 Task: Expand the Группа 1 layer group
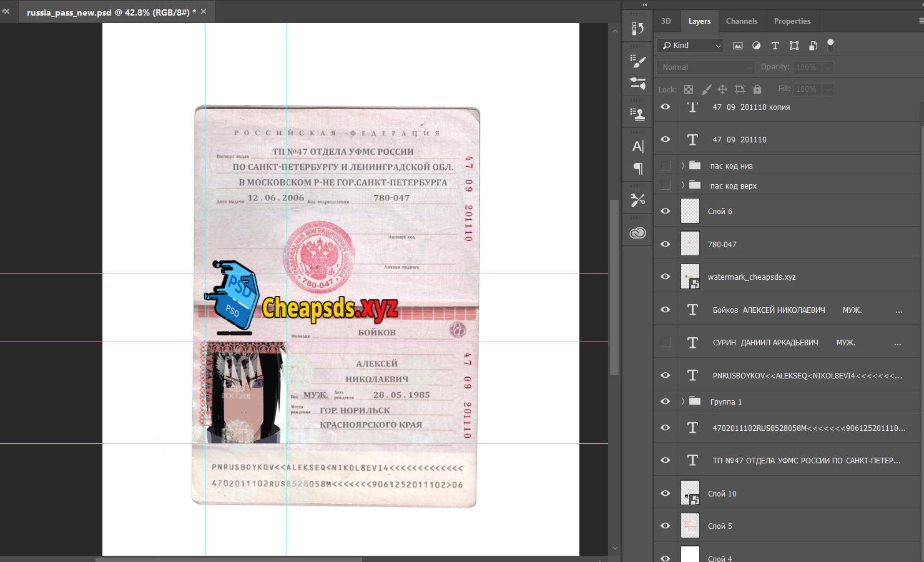pyautogui.click(x=683, y=402)
